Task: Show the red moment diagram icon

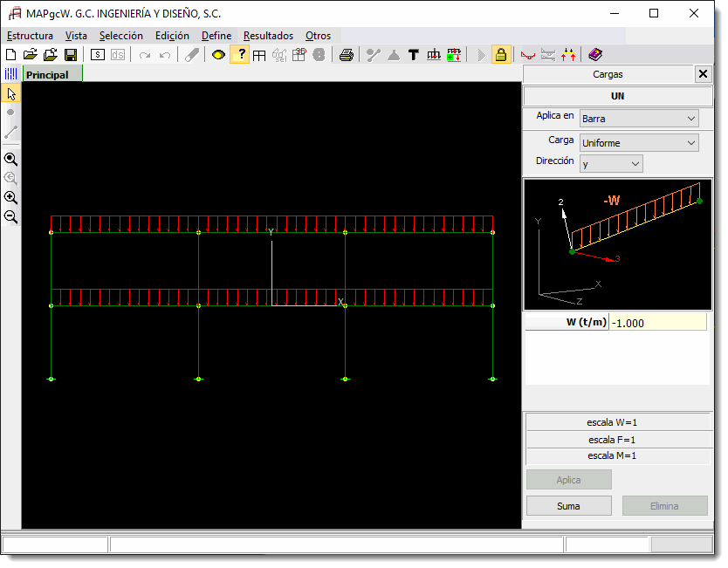Action: coord(528,55)
